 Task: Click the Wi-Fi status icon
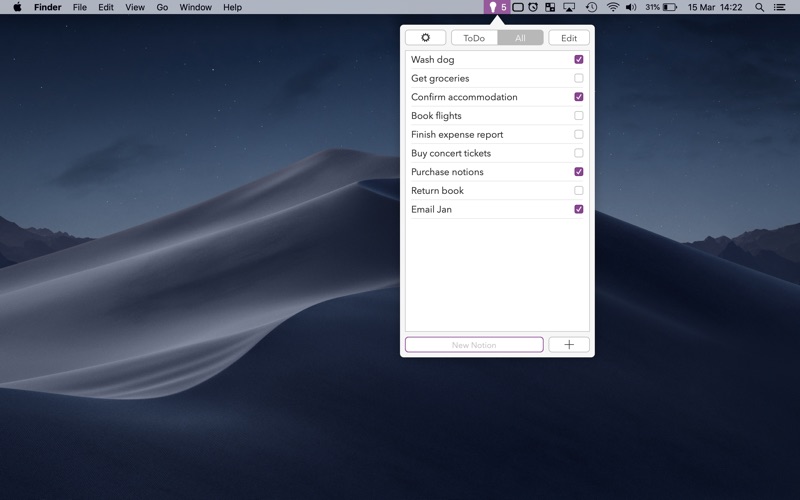tap(613, 7)
